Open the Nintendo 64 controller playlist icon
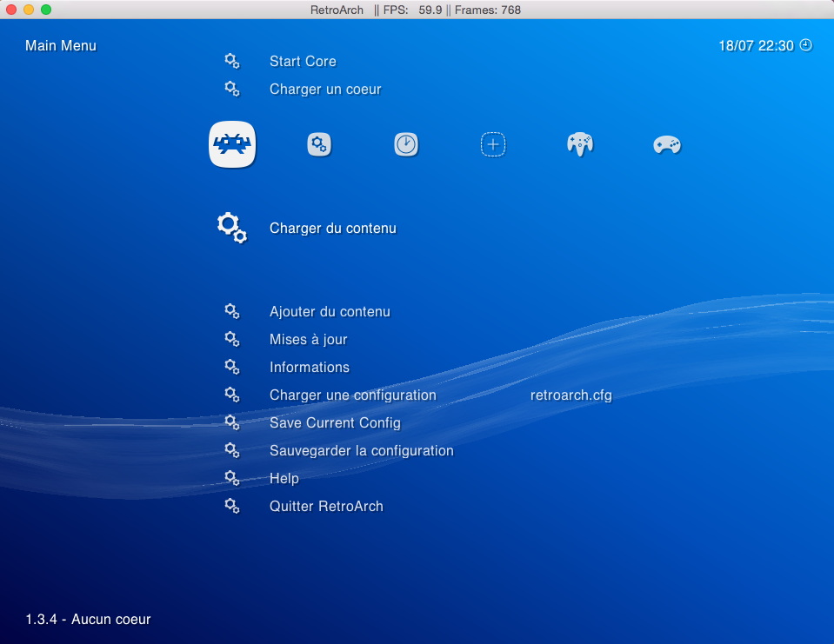 tap(580, 144)
